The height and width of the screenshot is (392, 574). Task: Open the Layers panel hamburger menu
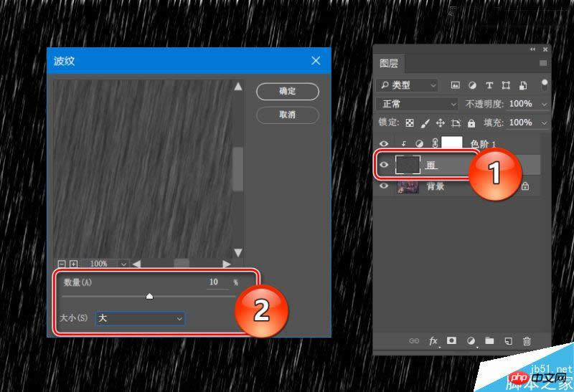tap(542, 64)
